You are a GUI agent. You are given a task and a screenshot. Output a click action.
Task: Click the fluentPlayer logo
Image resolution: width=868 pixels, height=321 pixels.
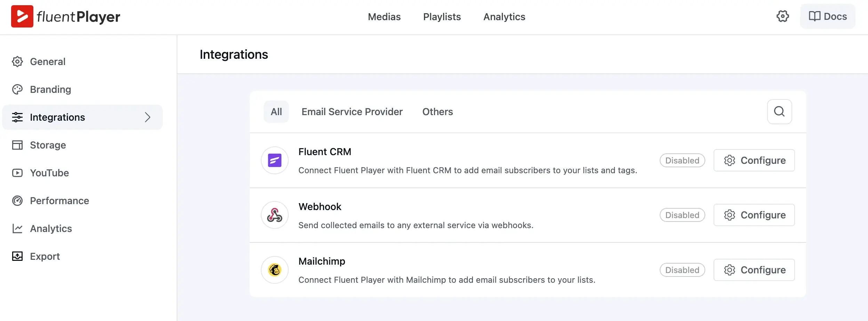(66, 16)
